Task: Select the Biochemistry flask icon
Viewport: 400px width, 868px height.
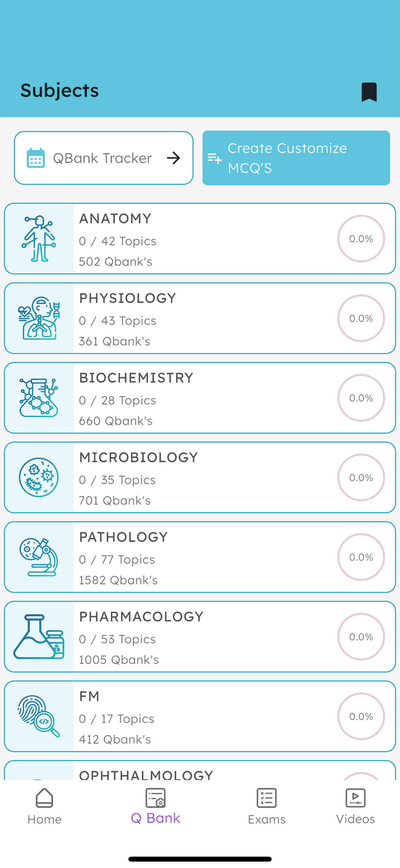Action: [39, 398]
